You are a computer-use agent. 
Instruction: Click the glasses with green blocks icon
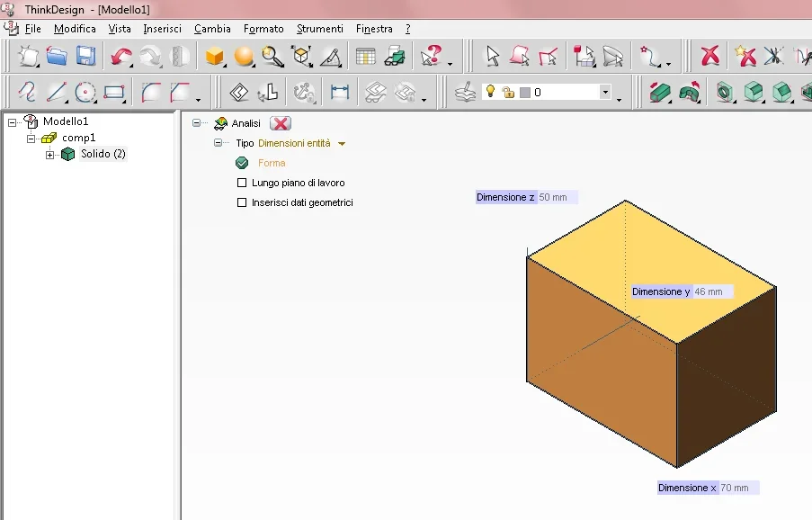click(395, 56)
